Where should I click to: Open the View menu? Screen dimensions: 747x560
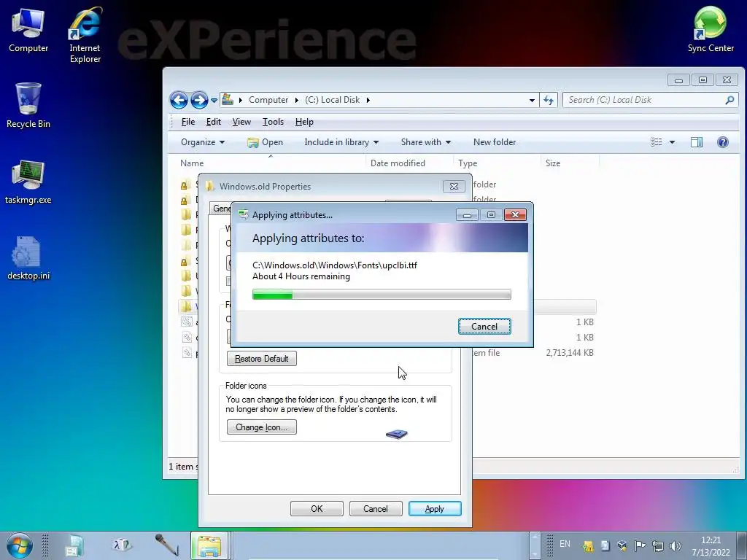coord(241,122)
